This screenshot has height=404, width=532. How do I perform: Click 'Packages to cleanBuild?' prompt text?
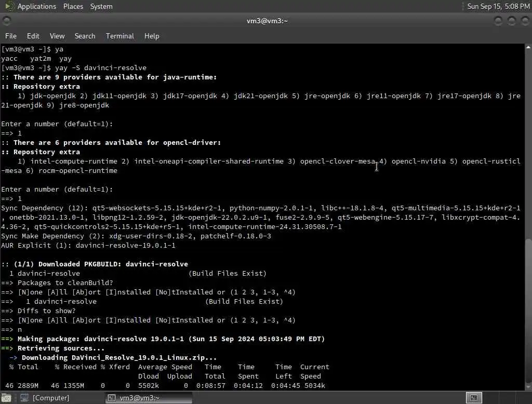(x=65, y=283)
